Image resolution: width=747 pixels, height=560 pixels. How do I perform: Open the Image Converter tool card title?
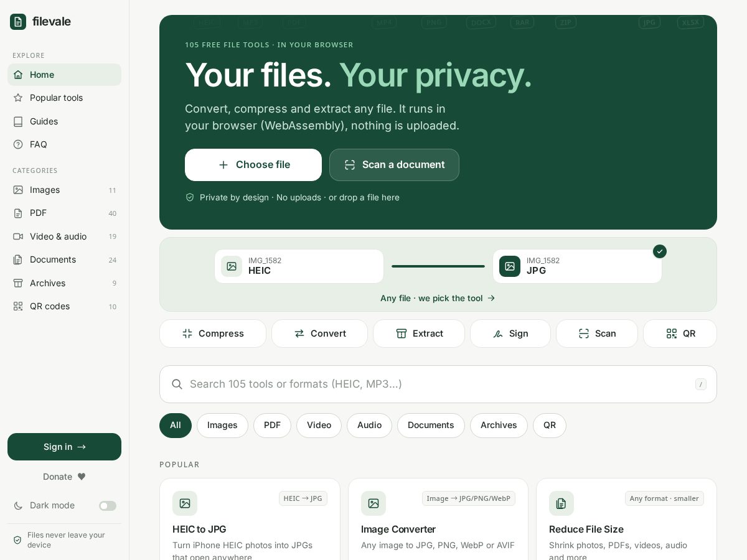tap(398, 530)
